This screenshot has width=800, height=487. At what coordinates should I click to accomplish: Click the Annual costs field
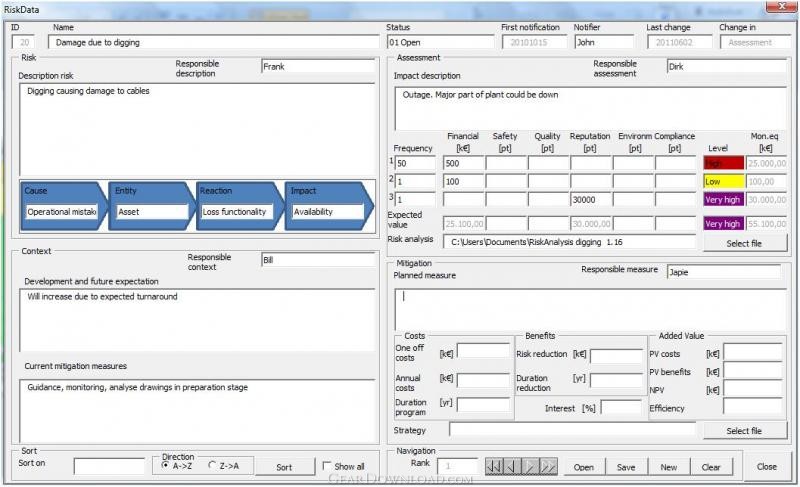[483, 380]
